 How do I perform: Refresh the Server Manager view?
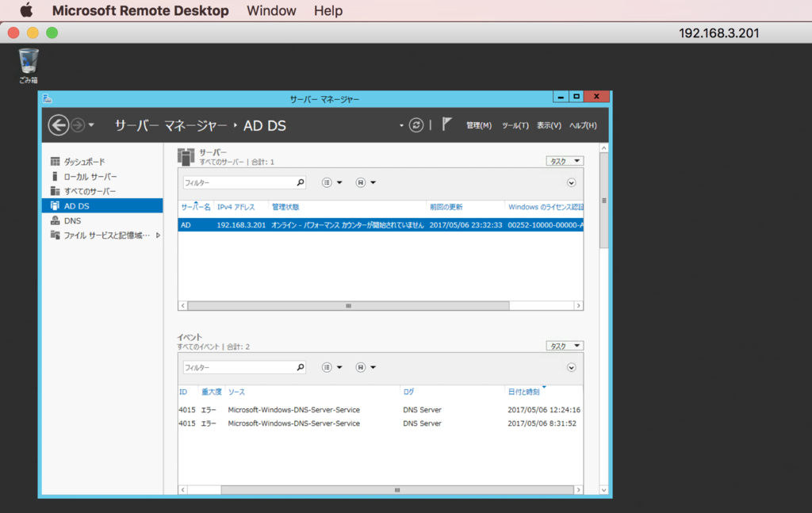[x=416, y=125]
